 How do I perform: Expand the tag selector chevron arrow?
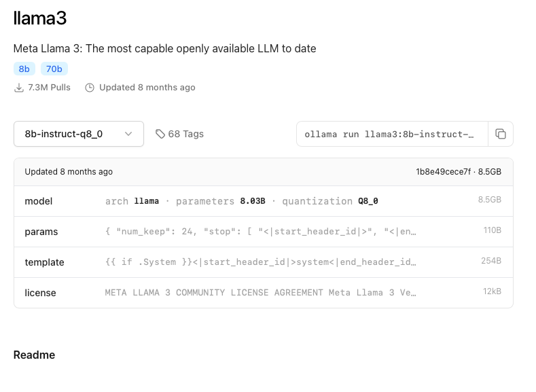pos(128,134)
